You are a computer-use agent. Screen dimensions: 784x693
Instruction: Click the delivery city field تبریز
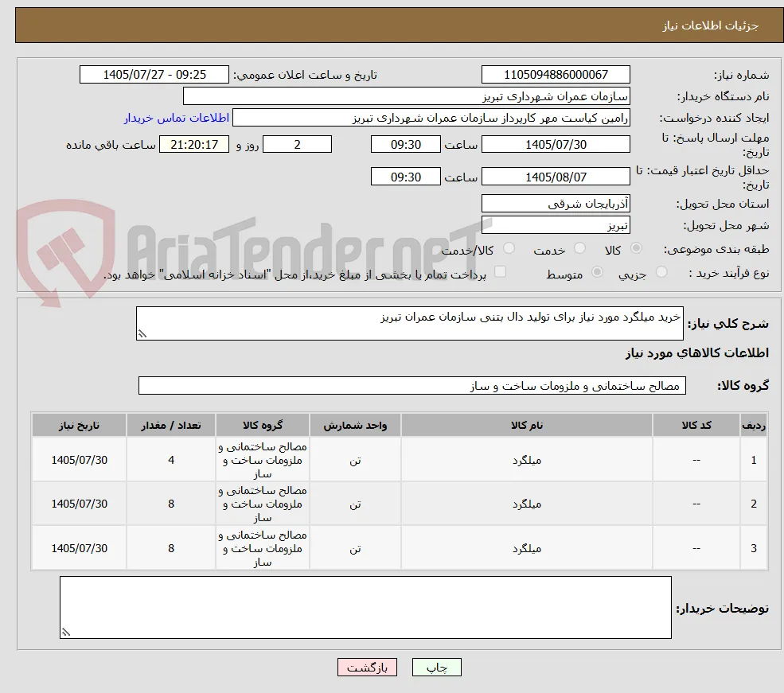tap(556, 225)
